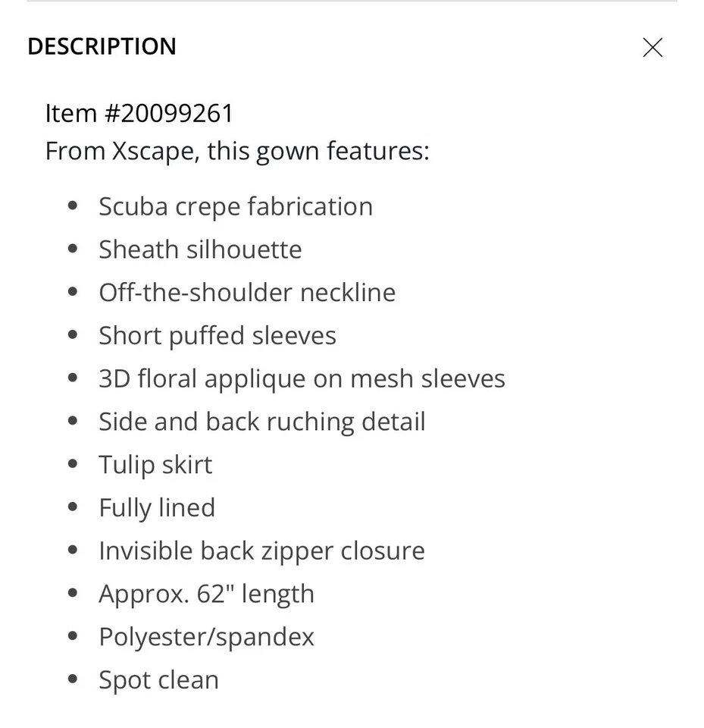
Task: Select the 'Scuba crepe fabrication' line
Action: click(x=236, y=206)
